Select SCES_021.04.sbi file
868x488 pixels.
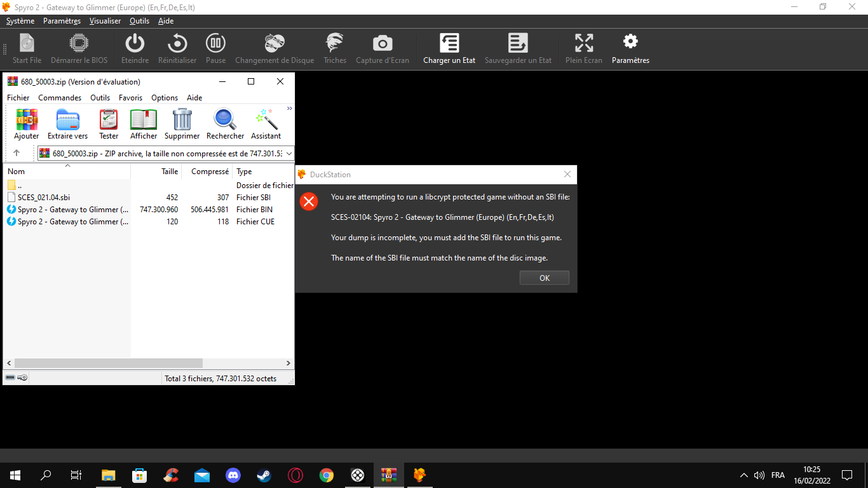43,198
